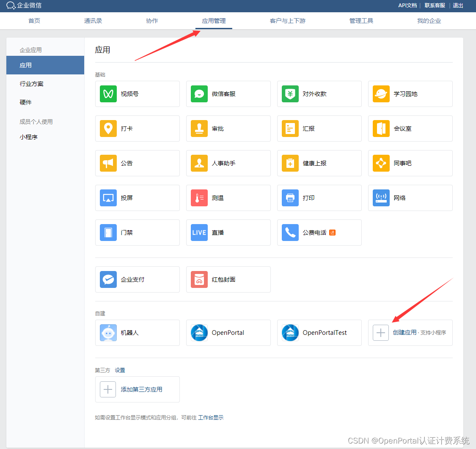Image resolution: width=476 pixels, height=449 pixels.
Task: Click the 企业微信 logo in header
Action: [24, 5]
